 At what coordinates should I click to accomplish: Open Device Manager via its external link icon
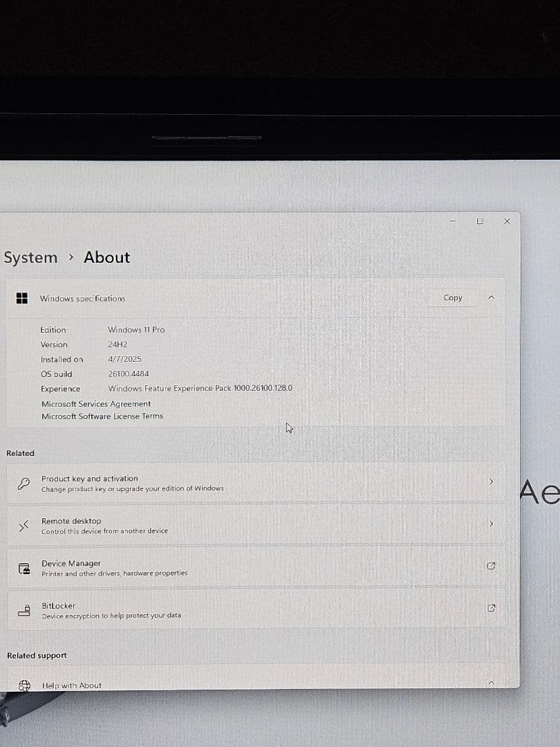491,566
